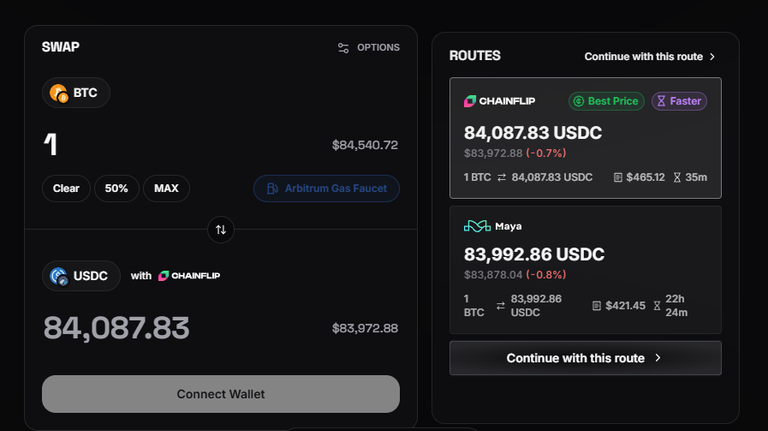Open the swap OPTIONS settings

click(368, 48)
